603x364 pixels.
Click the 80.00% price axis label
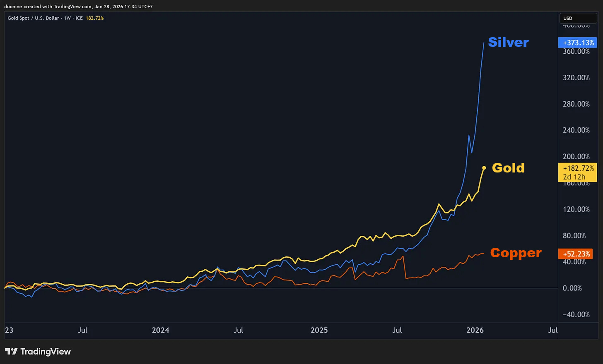(x=574, y=235)
